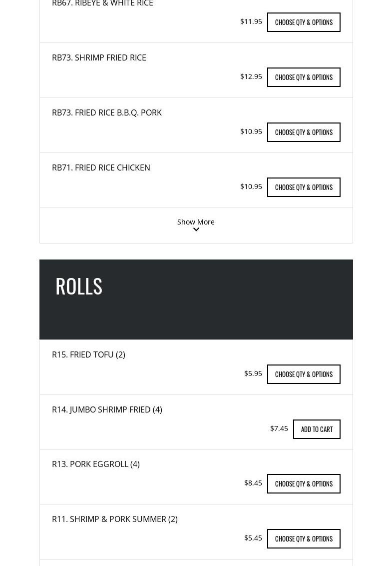Click the Show More text
The height and width of the screenshot is (566, 392).
[196, 221]
